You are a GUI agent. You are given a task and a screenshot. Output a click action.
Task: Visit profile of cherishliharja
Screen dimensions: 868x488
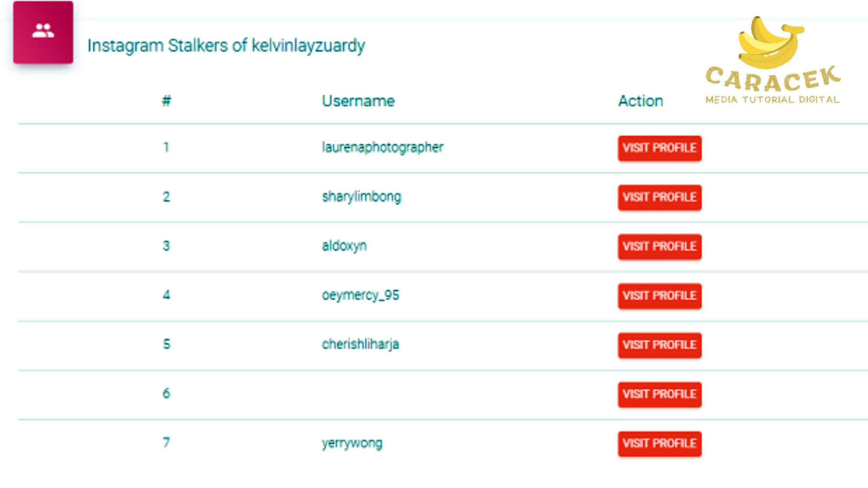tap(659, 345)
